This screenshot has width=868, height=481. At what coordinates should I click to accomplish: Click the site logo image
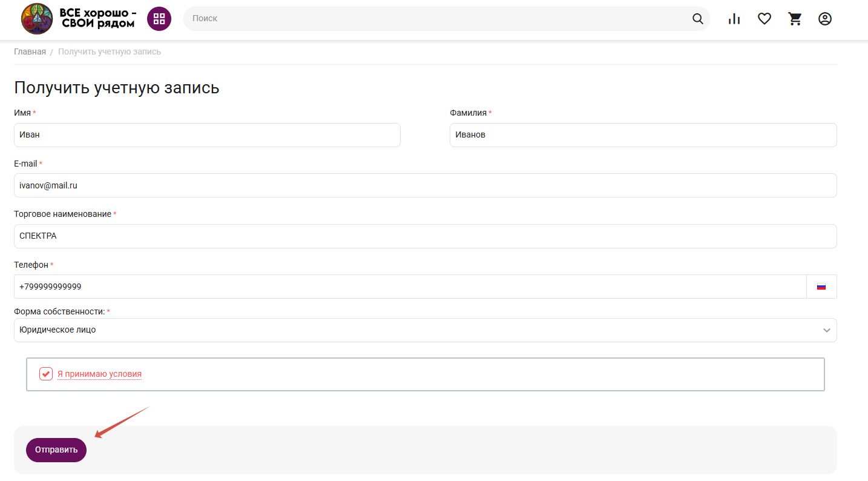coord(37,19)
